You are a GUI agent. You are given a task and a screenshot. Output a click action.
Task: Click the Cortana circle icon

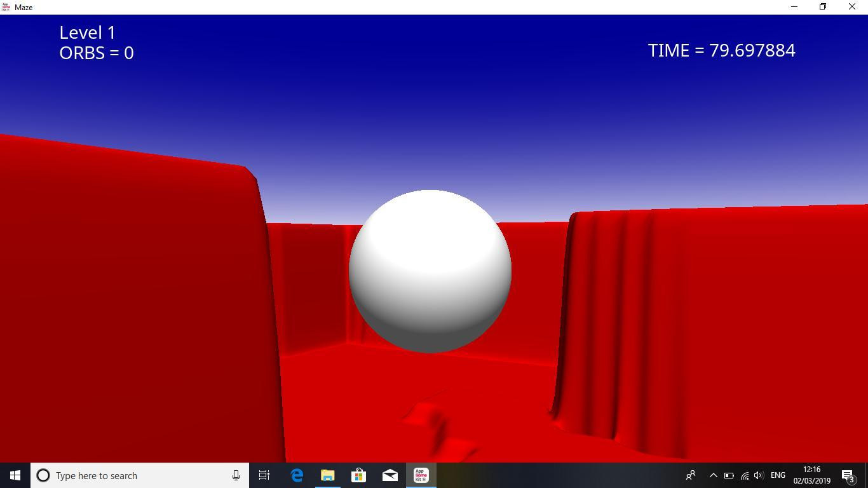pyautogui.click(x=43, y=475)
